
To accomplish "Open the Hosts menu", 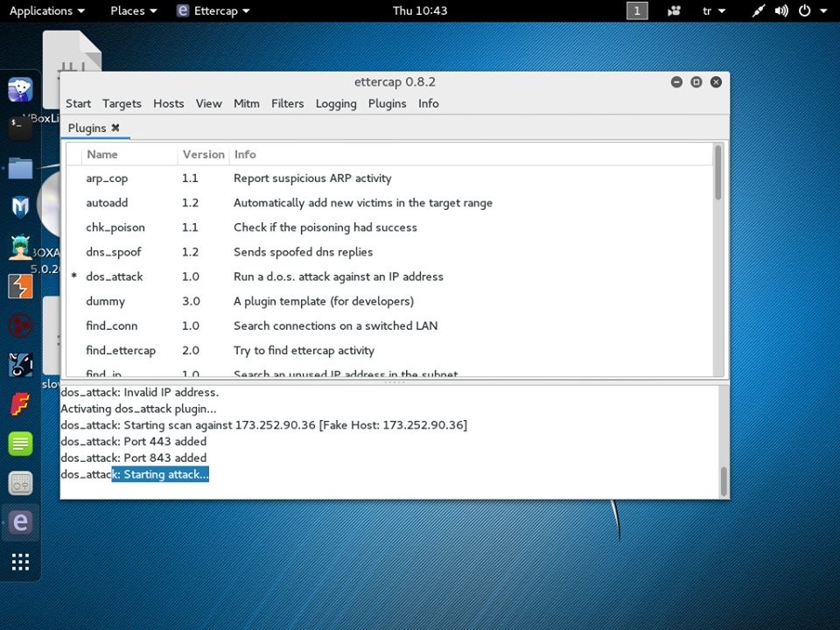I will coord(168,103).
